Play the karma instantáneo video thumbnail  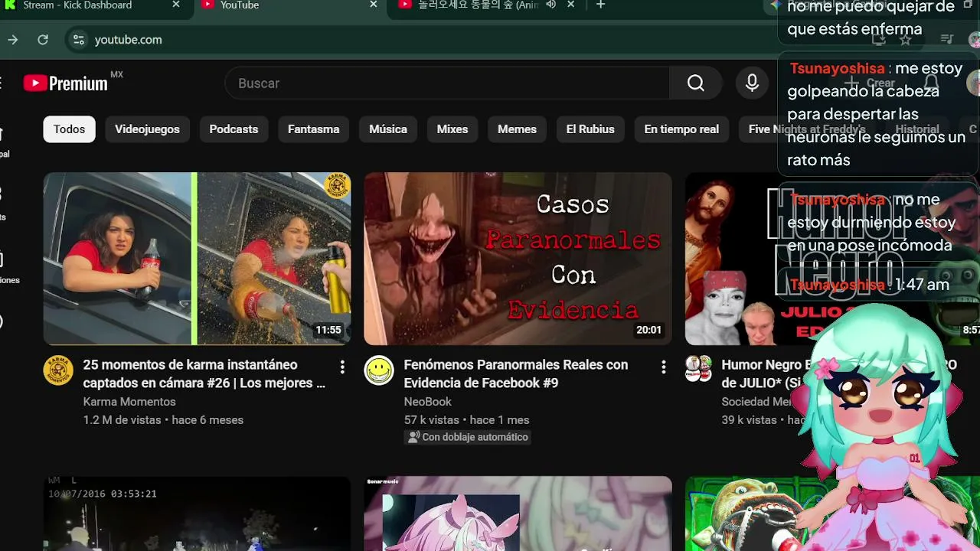197,259
